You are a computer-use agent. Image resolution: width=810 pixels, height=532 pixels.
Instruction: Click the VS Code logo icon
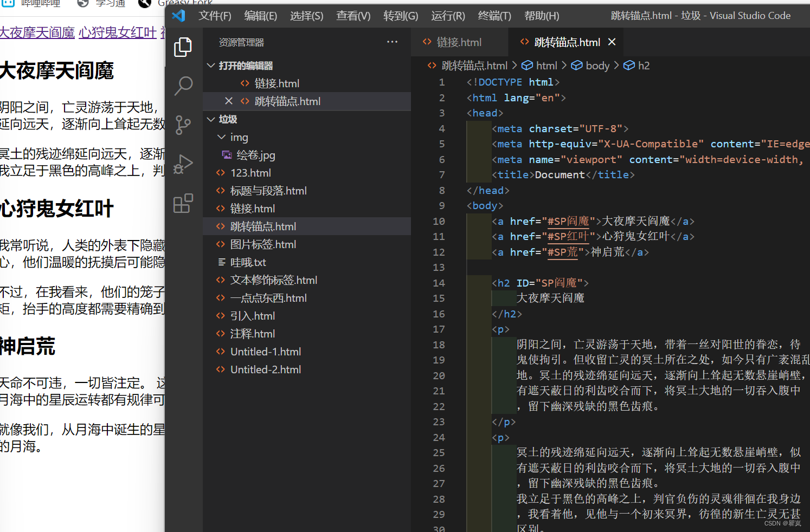click(x=178, y=16)
